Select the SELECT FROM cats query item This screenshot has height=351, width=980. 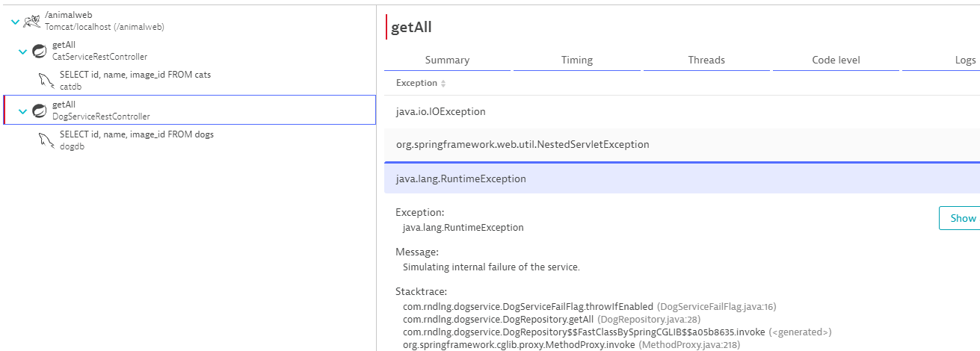[x=135, y=81]
